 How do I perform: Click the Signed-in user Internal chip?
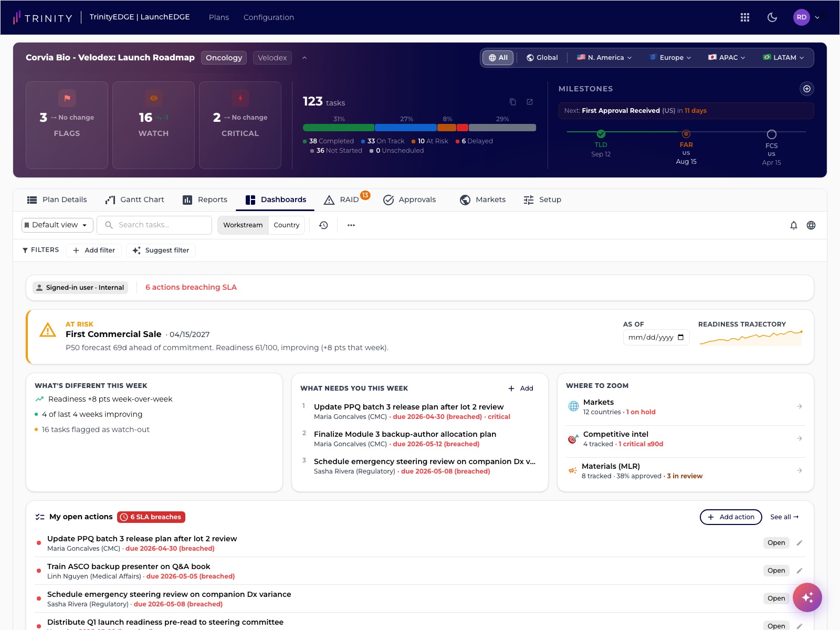(x=80, y=288)
